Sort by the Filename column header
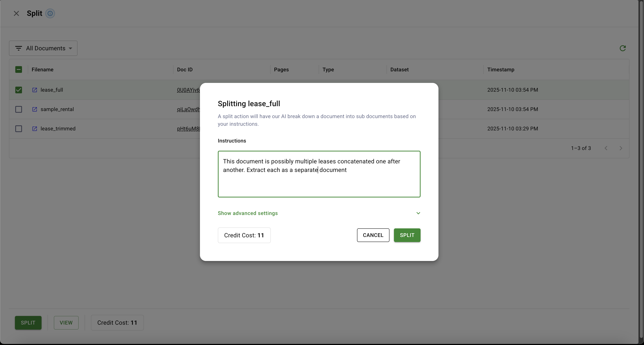The width and height of the screenshot is (644, 345). coord(42,69)
